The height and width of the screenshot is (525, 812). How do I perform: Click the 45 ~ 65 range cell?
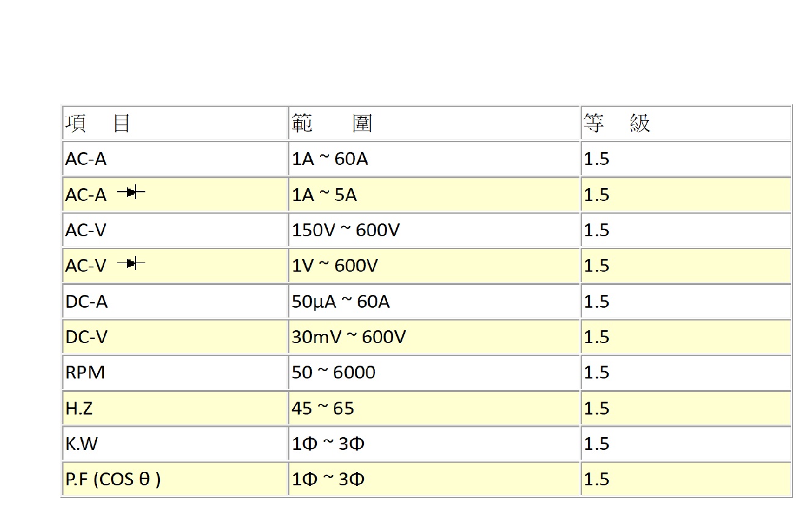pyautogui.click(x=322, y=408)
